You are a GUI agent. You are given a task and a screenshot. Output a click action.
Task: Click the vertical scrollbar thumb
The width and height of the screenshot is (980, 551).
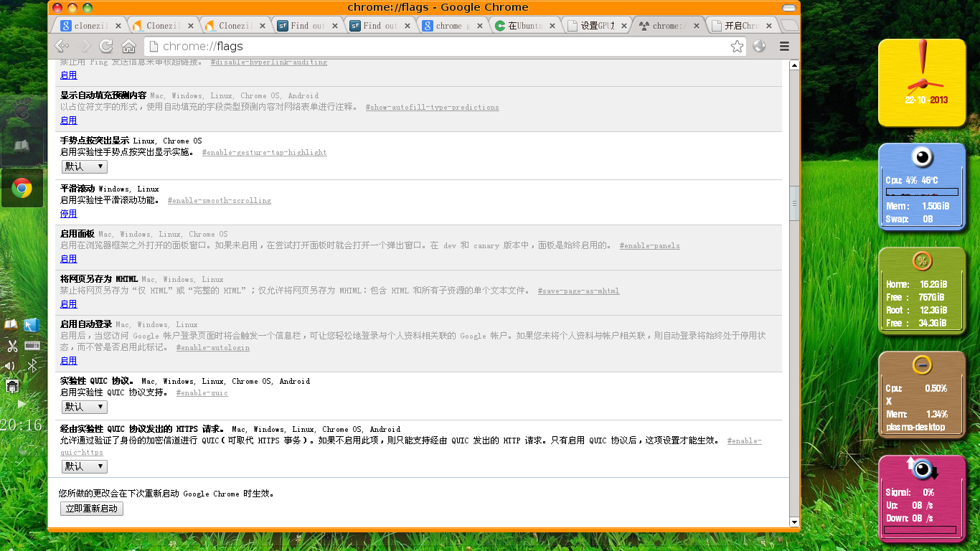click(794, 204)
